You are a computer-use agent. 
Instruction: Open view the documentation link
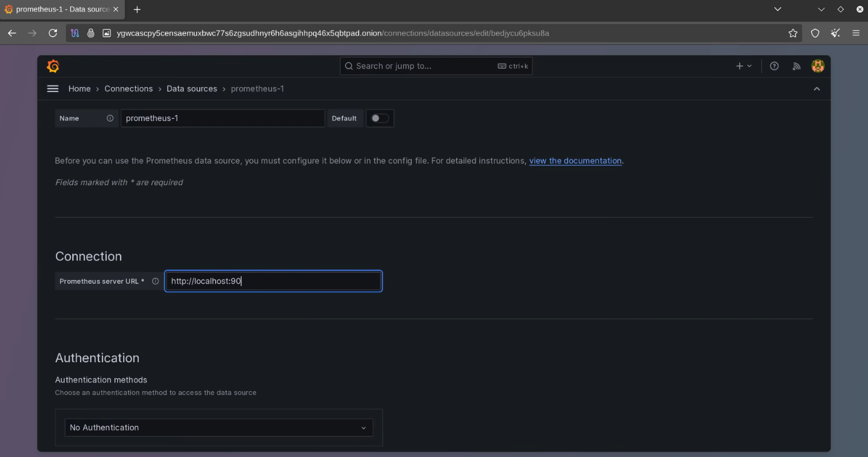coord(576,161)
